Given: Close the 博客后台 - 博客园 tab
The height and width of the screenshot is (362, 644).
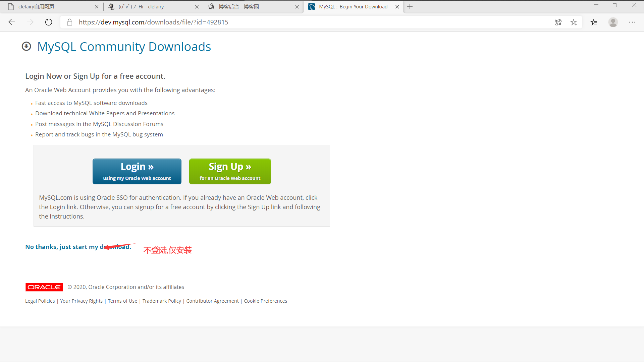Looking at the screenshot, I should point(297,7).
